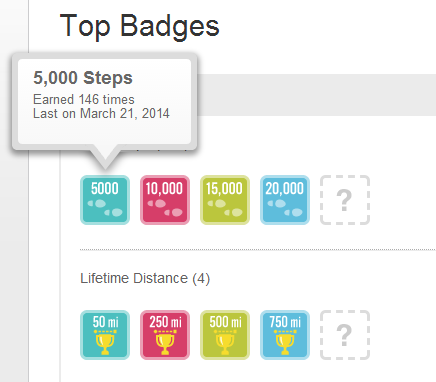Click the Last on March 21, 2014 line
The image size is (436, 382).
pos(101,113)
